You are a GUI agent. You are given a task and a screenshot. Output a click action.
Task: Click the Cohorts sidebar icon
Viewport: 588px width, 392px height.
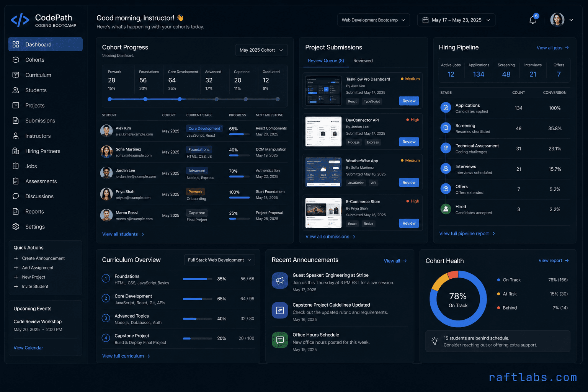(16, 60)
